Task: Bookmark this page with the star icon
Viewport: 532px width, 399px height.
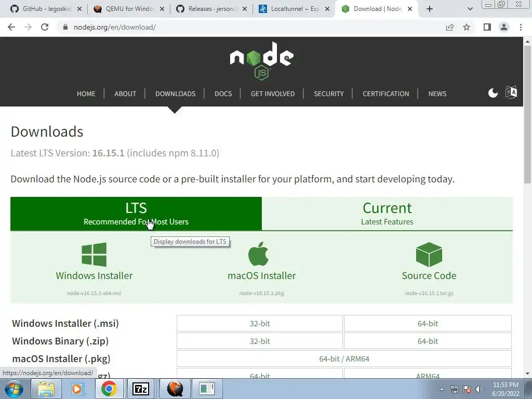Action: pyautogui.click(x=467, y=27)
